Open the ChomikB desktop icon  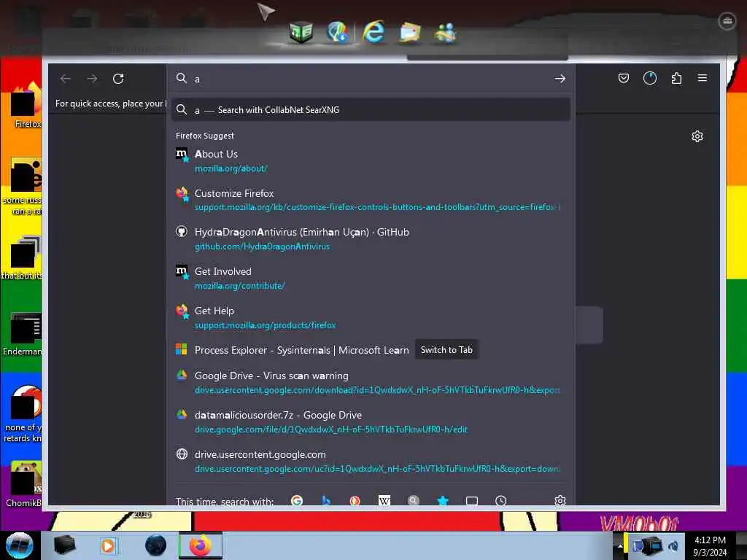pyautogui.click(x=24, y=484)
